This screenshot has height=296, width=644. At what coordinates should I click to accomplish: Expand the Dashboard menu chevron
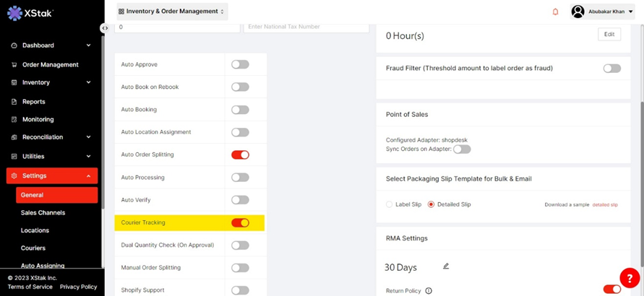[89, 45]
